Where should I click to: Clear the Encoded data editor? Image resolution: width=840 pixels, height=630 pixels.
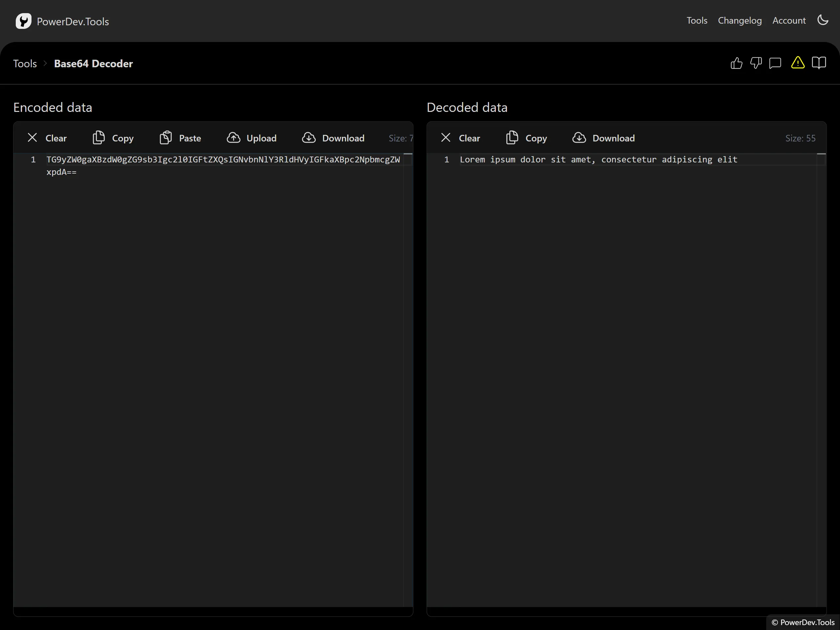coord(47,138)
